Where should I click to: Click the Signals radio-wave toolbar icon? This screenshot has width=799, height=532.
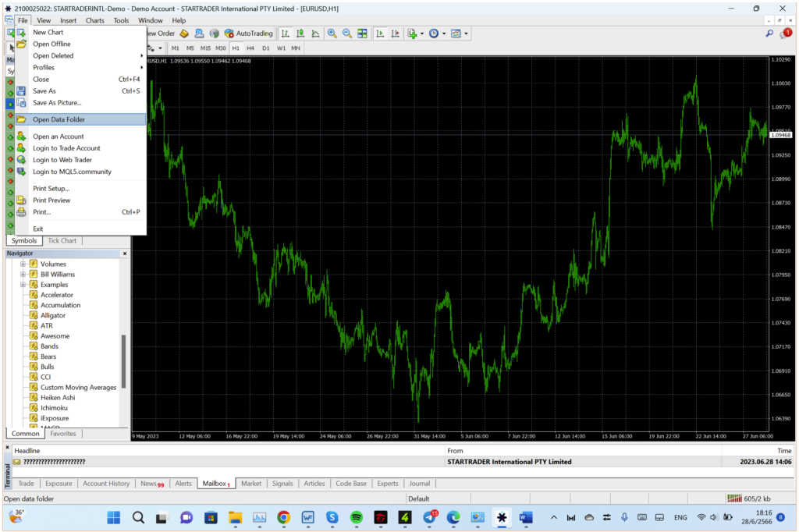[x=215, y=34]
